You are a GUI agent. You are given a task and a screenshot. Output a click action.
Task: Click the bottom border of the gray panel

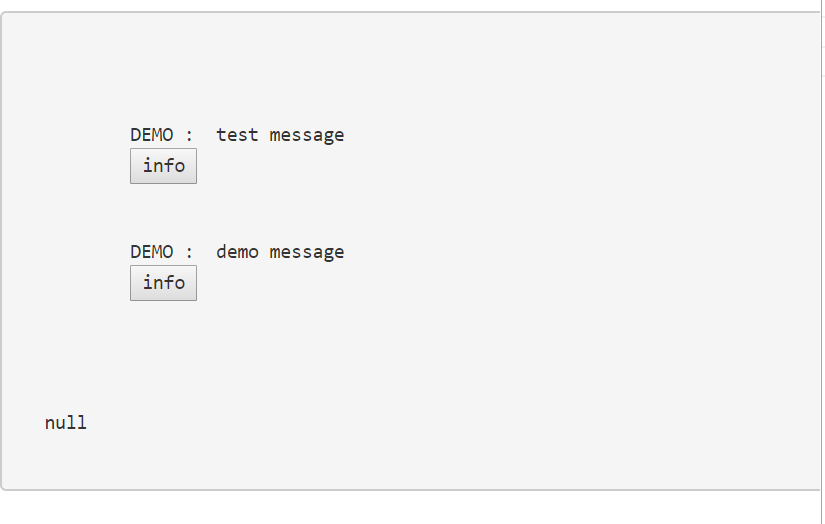(x=400, y=489)
